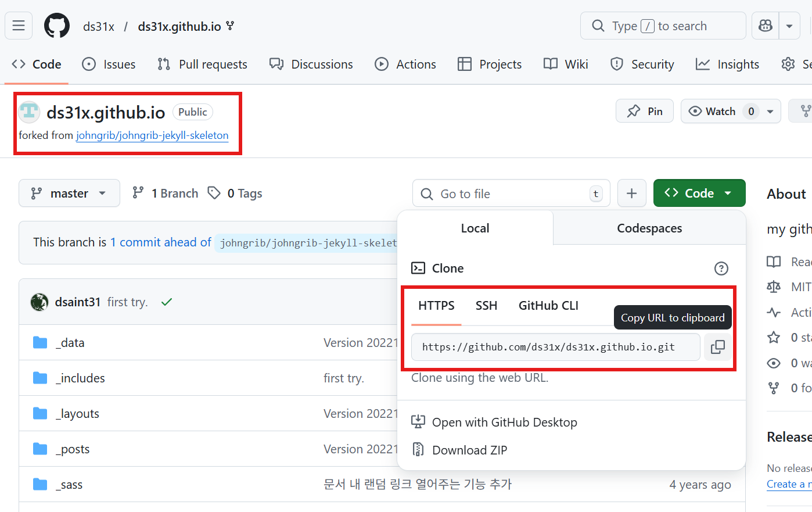Click the clone URL text field

point(556,347)
